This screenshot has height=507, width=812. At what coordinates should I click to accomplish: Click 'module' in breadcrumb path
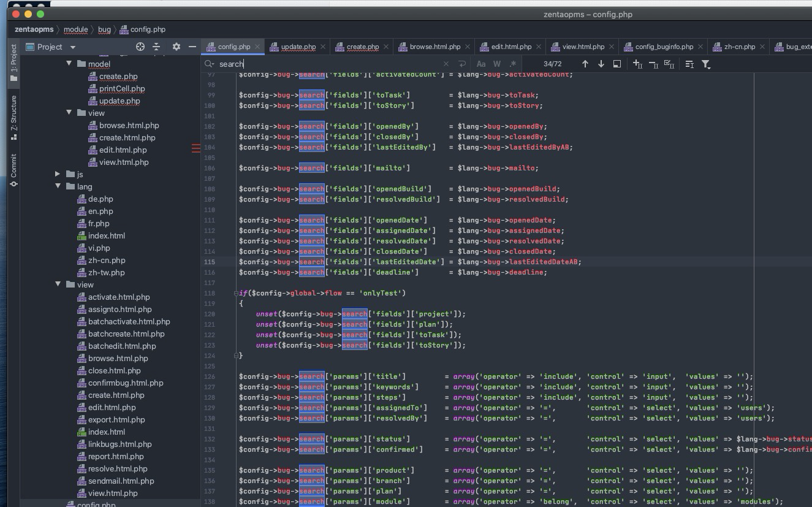[x=75, y=29]
